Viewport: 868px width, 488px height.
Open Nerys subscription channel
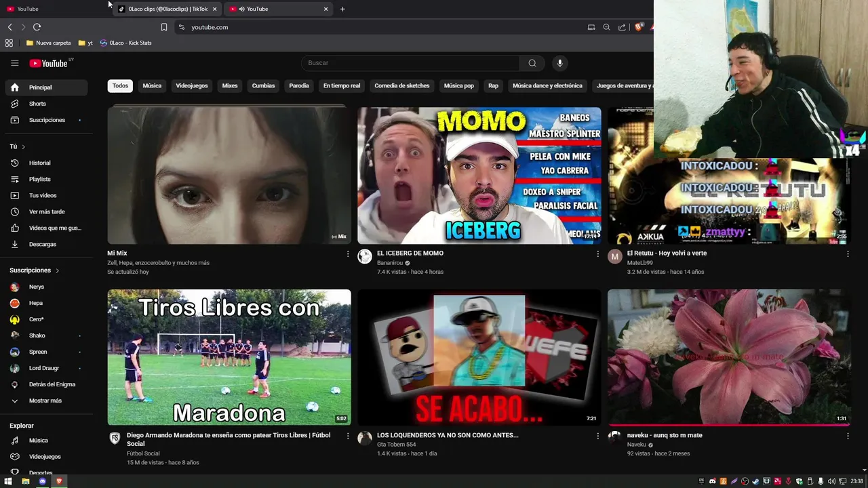tap(46, 287)
